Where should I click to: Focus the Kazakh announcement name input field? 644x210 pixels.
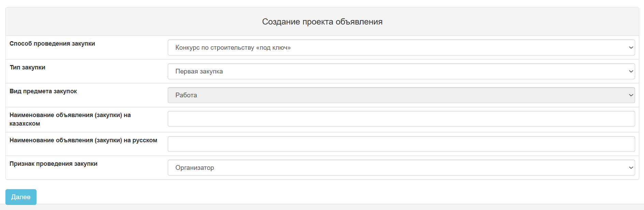pos(401,119)
